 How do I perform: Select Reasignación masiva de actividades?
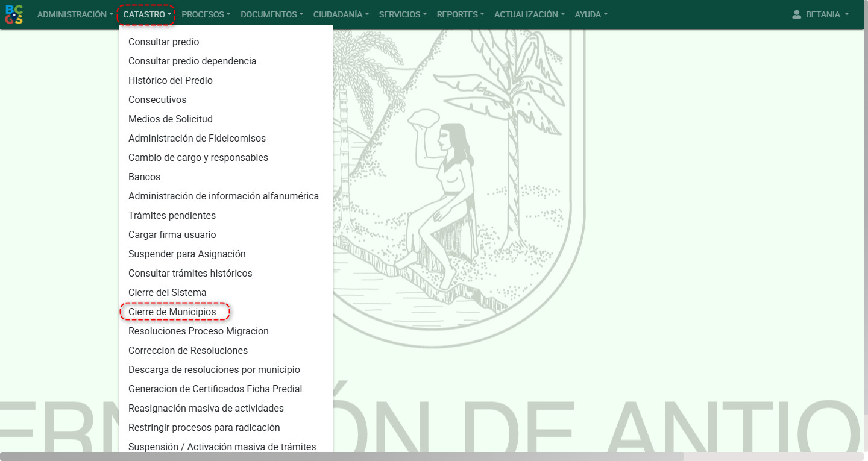point(226,408)
